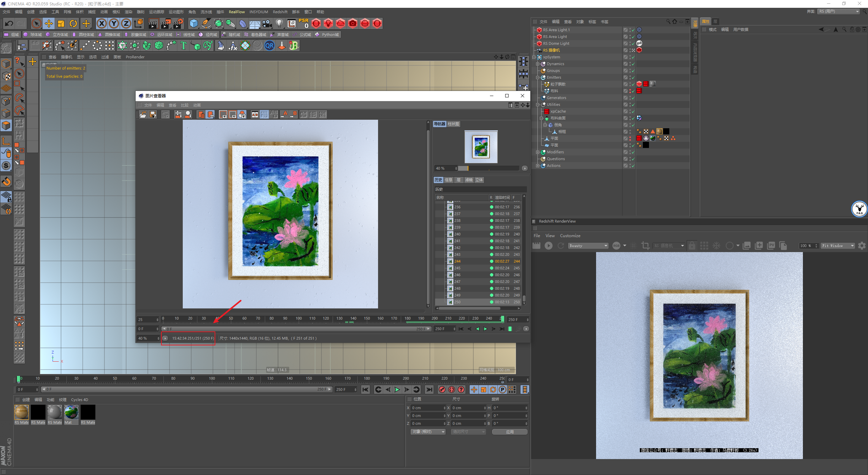
Task: Collapse the Utilities group
Action: point(538,104)
